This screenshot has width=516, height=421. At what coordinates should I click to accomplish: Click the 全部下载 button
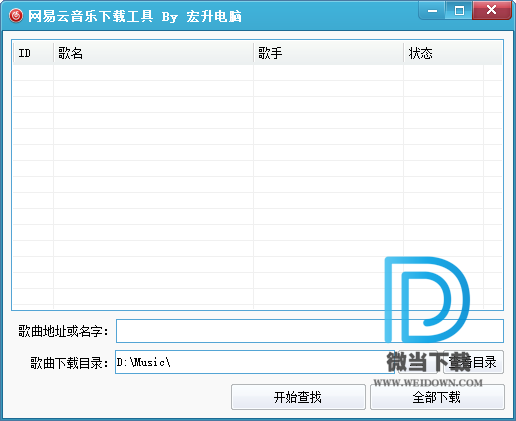437,397
